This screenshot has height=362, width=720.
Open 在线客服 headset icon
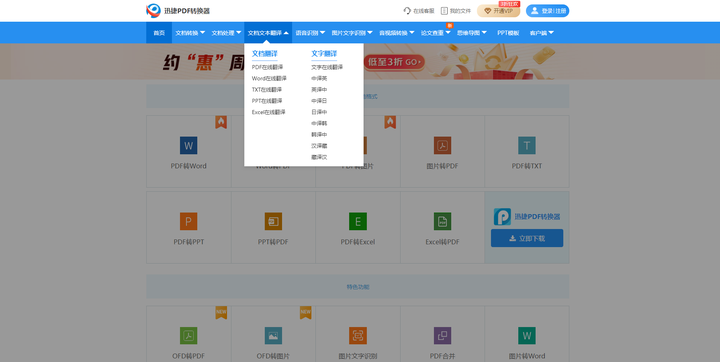click(x=407, y=11)
